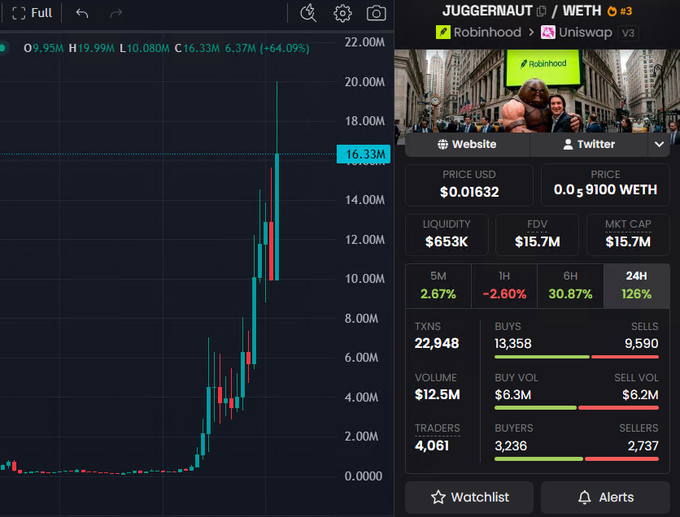Click the BUYERS 3,236 count

coord(511,446)
